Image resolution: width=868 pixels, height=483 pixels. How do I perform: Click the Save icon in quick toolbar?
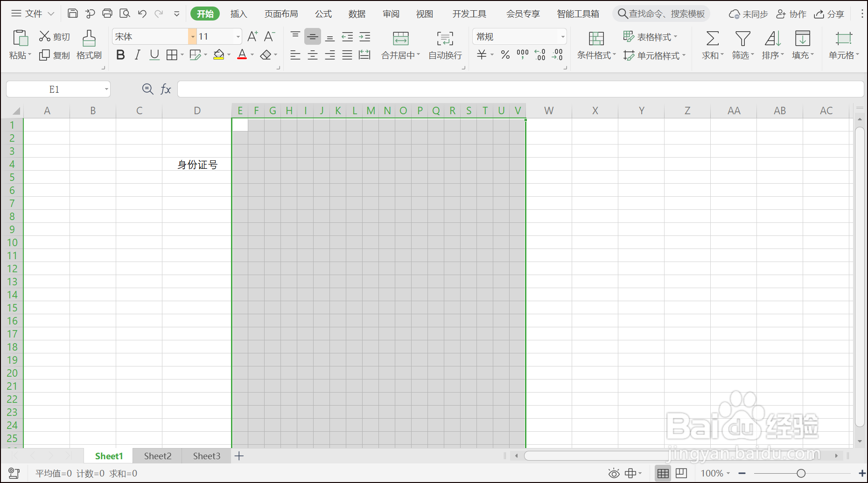click(73, 14)
